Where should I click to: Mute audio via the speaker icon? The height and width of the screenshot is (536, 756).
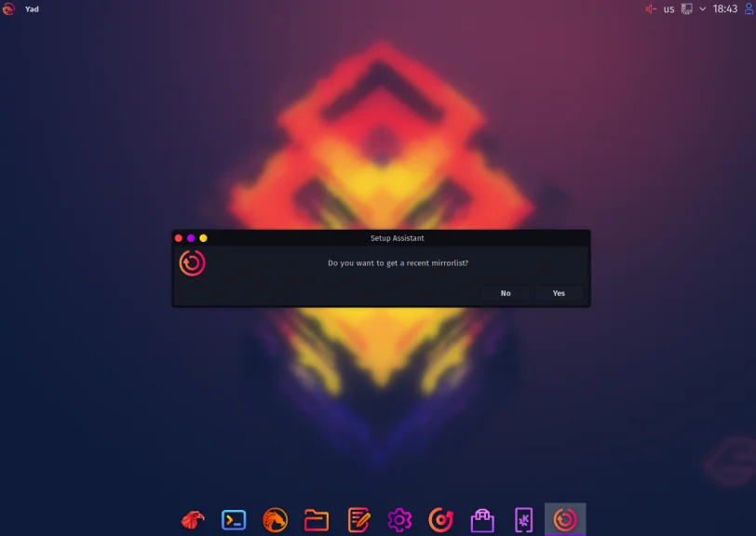click(x=652, y=9)
